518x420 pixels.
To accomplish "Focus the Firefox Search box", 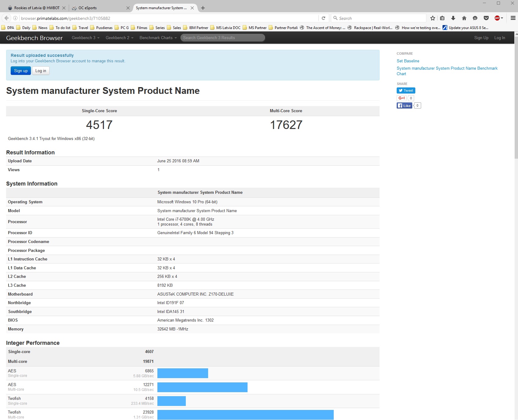I will pos(379,18).
